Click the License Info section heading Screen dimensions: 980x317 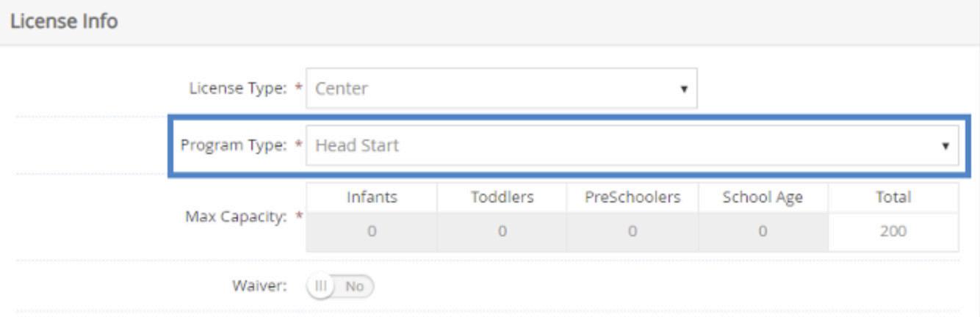64,21
